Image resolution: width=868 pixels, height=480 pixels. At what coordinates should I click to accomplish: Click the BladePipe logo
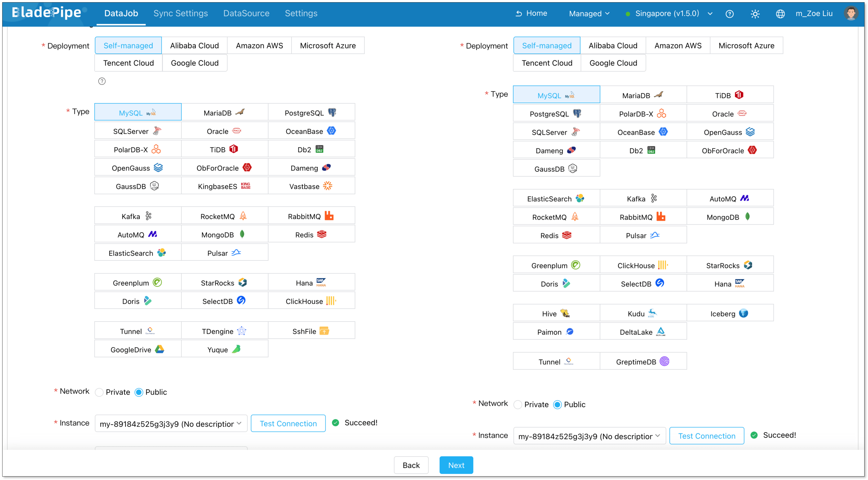47,12
